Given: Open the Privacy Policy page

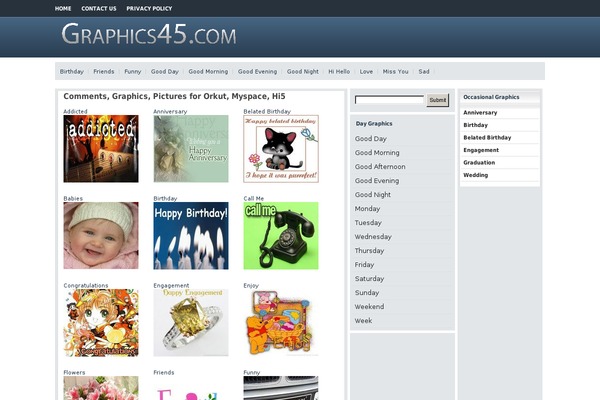Looking at the screenshot, I should [x=149, y=8].
